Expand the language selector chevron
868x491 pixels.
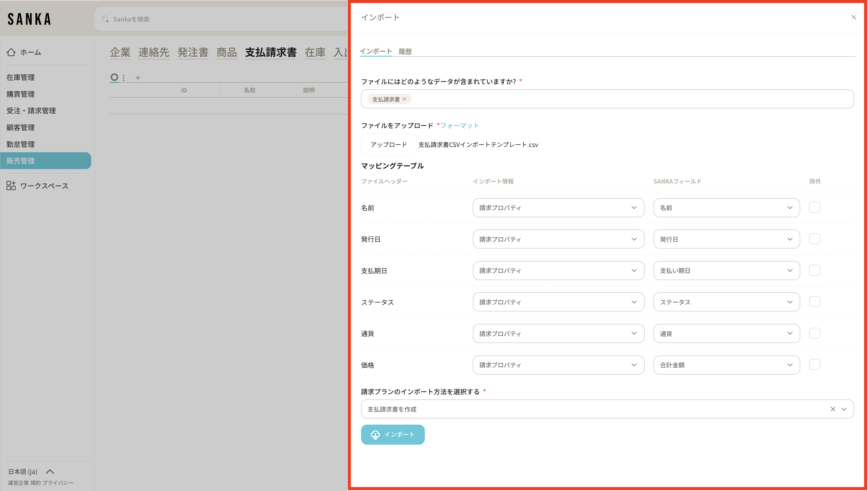click(50, 472)
